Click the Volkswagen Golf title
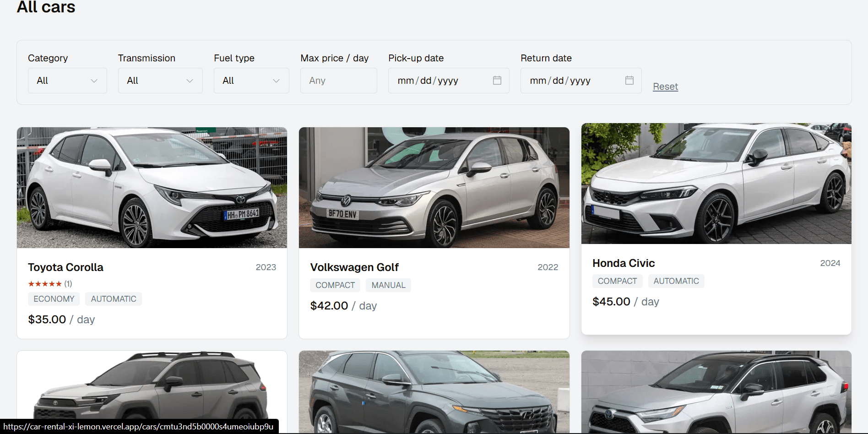The height and width of the screenshot is (434, 868). point(354,267)
